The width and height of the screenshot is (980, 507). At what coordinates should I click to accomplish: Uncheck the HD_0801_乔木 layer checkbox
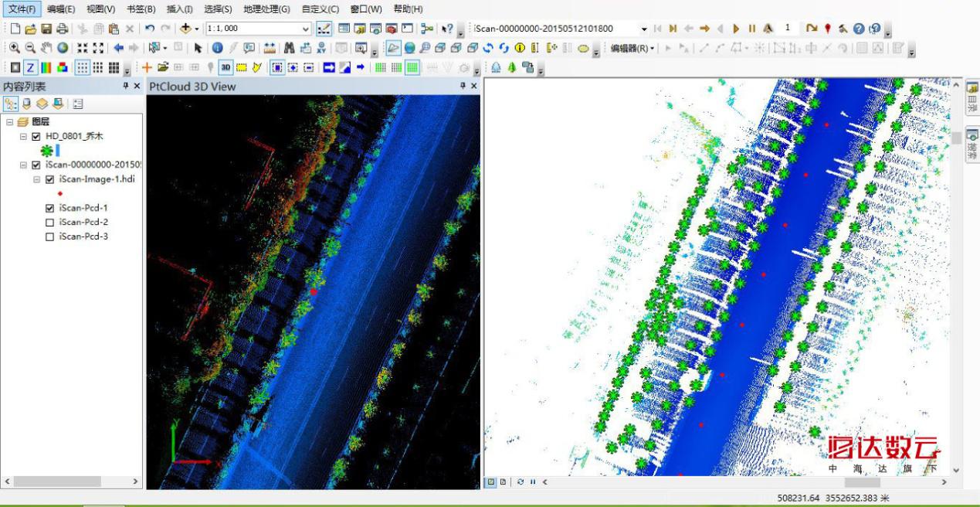coord(36,137)
